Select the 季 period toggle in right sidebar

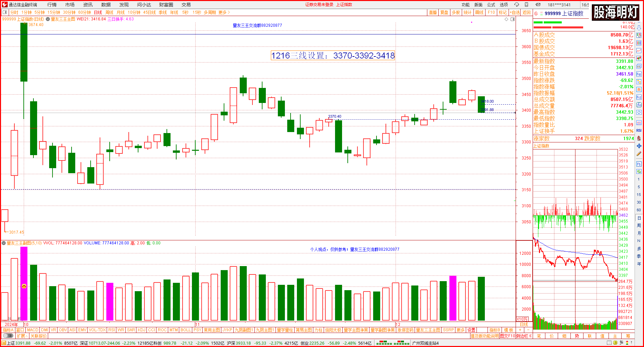pyautogui.click(x=639, y=256)
